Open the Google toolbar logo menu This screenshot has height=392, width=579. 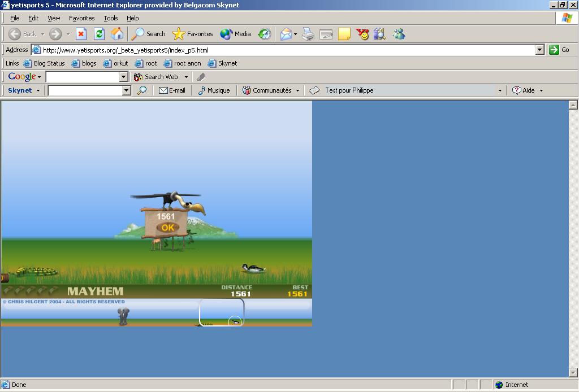pyautogui.click(x=24, y=77)
